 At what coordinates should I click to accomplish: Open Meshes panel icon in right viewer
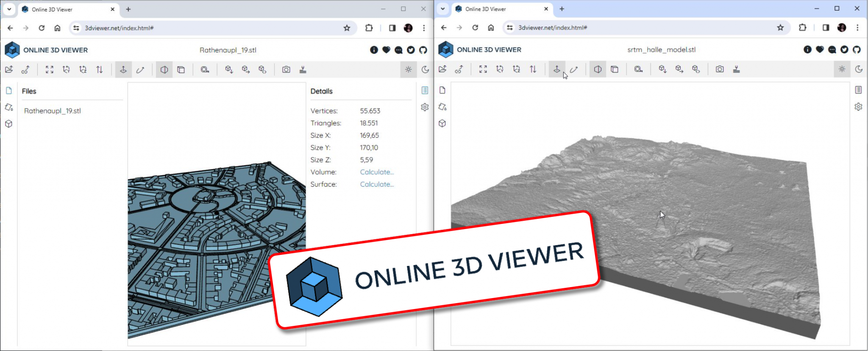point(442,123)
